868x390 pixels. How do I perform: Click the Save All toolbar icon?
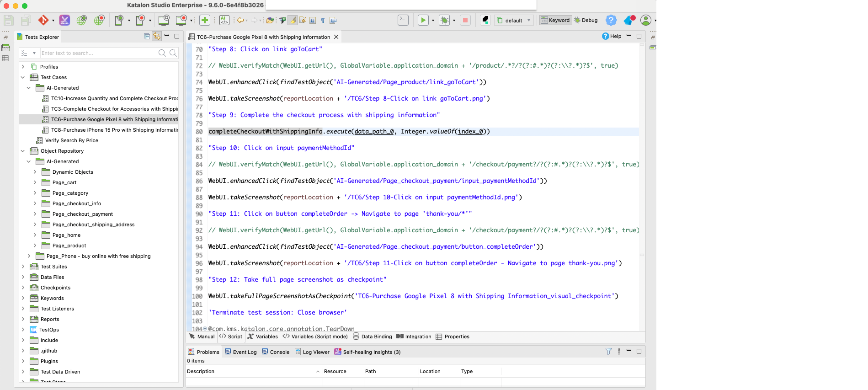point(26,20)
